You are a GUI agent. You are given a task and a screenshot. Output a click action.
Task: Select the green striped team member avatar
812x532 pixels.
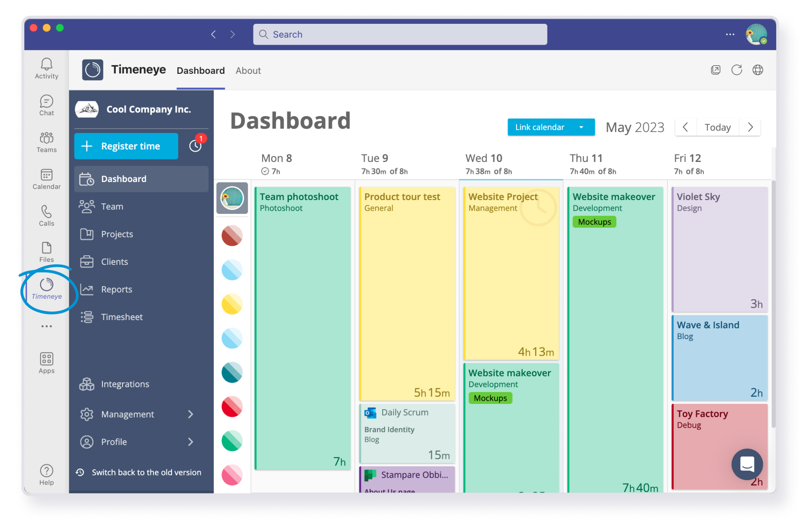[232, 441]
